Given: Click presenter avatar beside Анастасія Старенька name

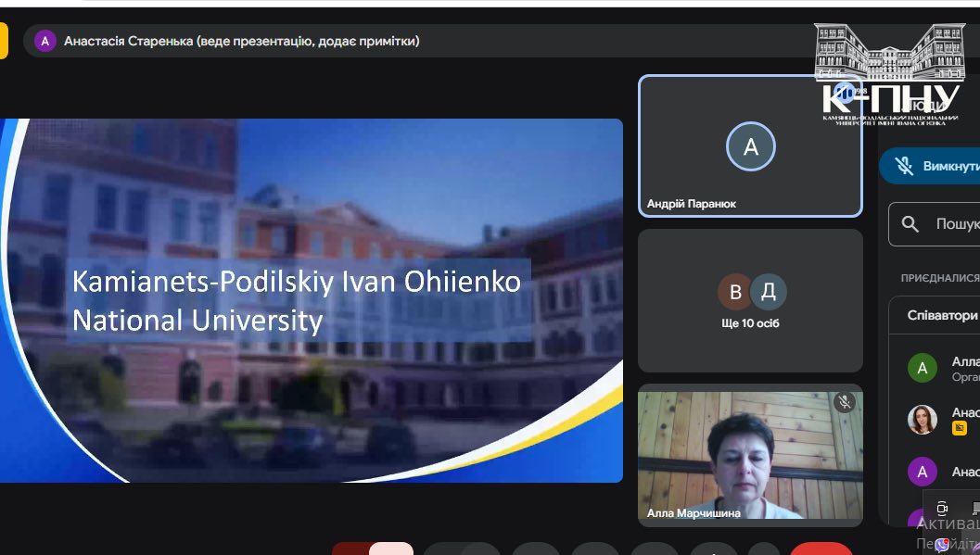Looking at the screenshot, I should 45,41.
